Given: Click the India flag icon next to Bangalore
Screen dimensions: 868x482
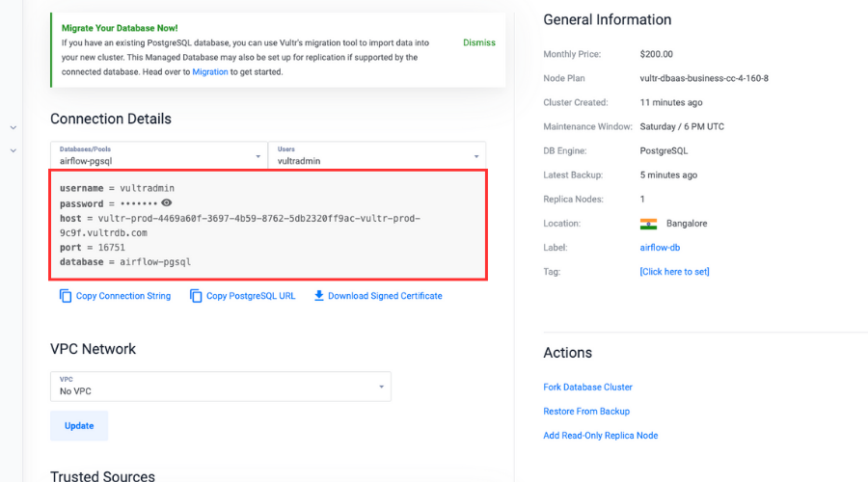Looking at the screenshot, I should point(648,224).
